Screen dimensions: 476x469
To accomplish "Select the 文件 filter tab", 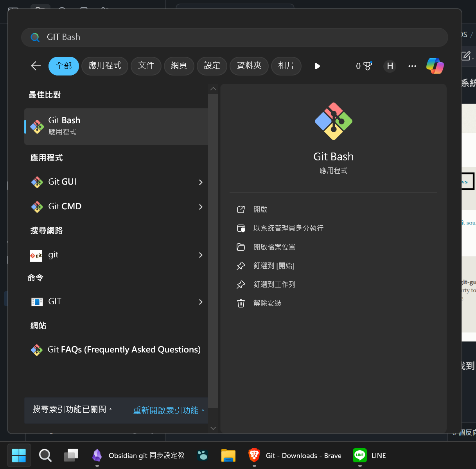I will (146, 66).
